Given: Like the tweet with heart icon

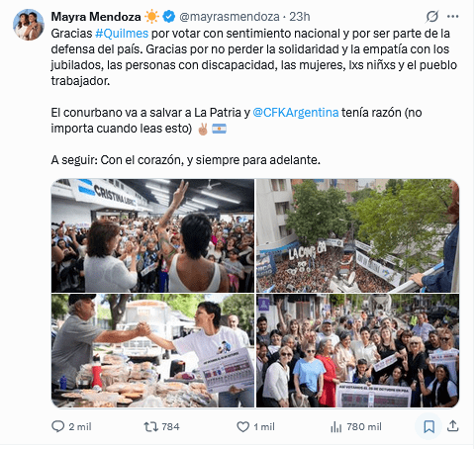Looking at the screenshot, I should (243, 427).
